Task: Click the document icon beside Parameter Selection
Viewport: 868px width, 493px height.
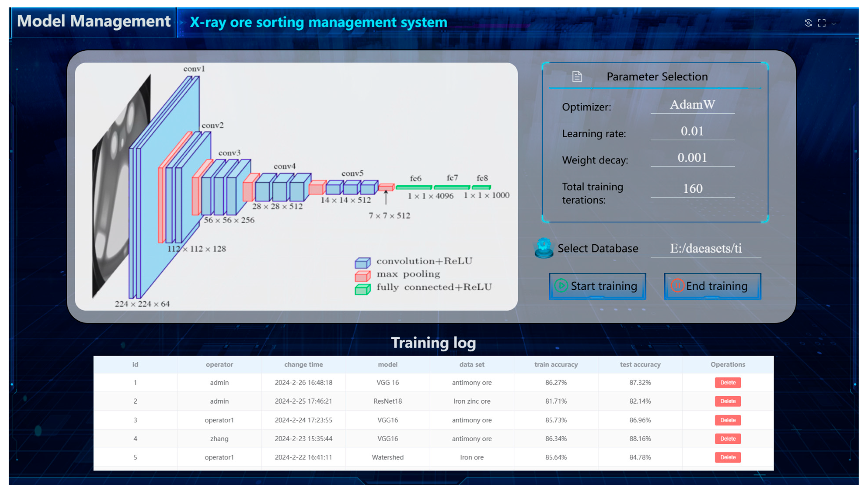Action: (x=577, y=77)
